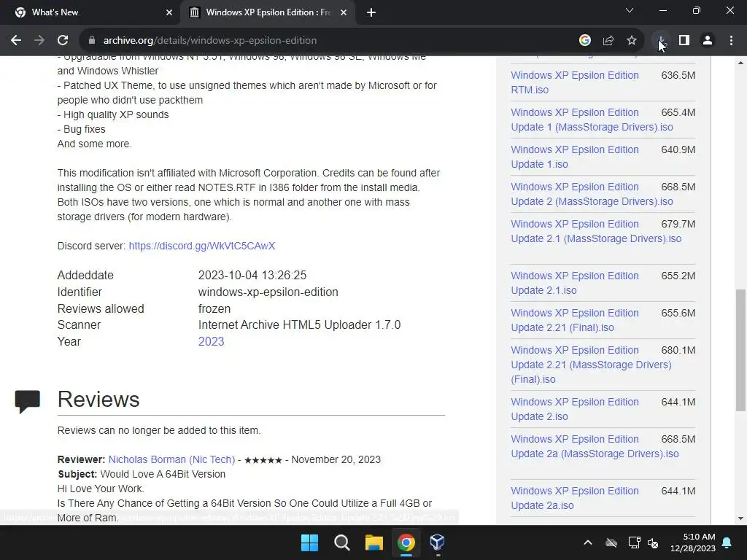The image size is (747, 560).
Task: Click the Reviews heading
Action: pyautogui.click(x=98, y=399)
